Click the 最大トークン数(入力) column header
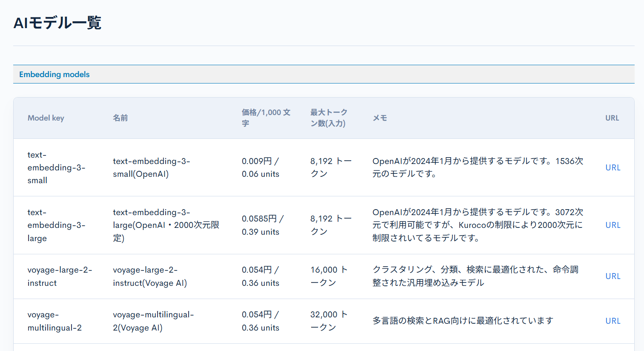Viewport: 644px width, 351px height. 328,118
